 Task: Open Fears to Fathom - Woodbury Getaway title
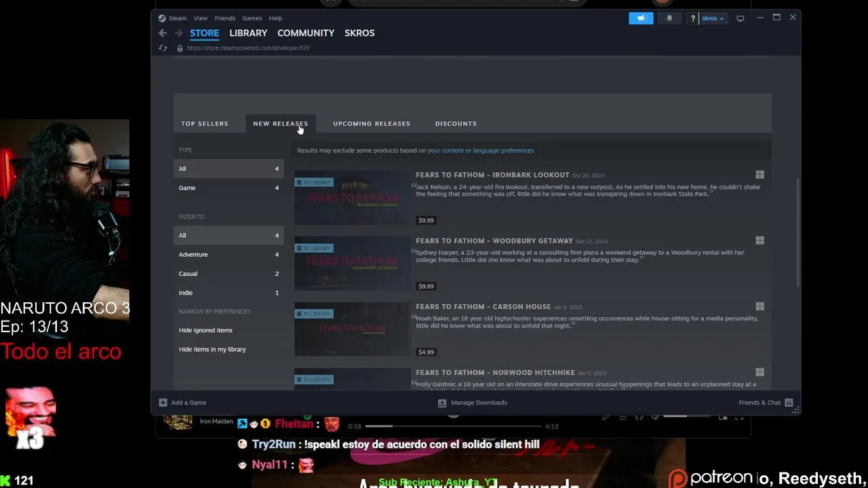click(x=494, y=241)
